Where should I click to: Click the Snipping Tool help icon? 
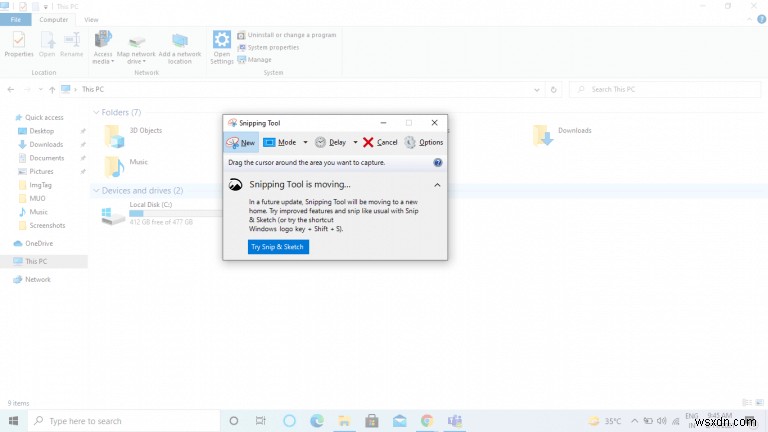point(437,163)
